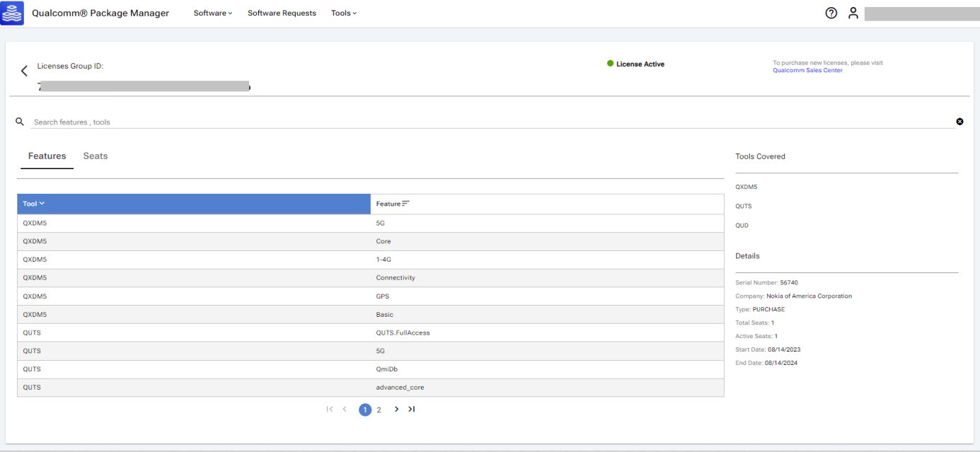Screen dimensions: 980x452
Task: Jump to last page arrow
Action: click(x=412, y=410)
